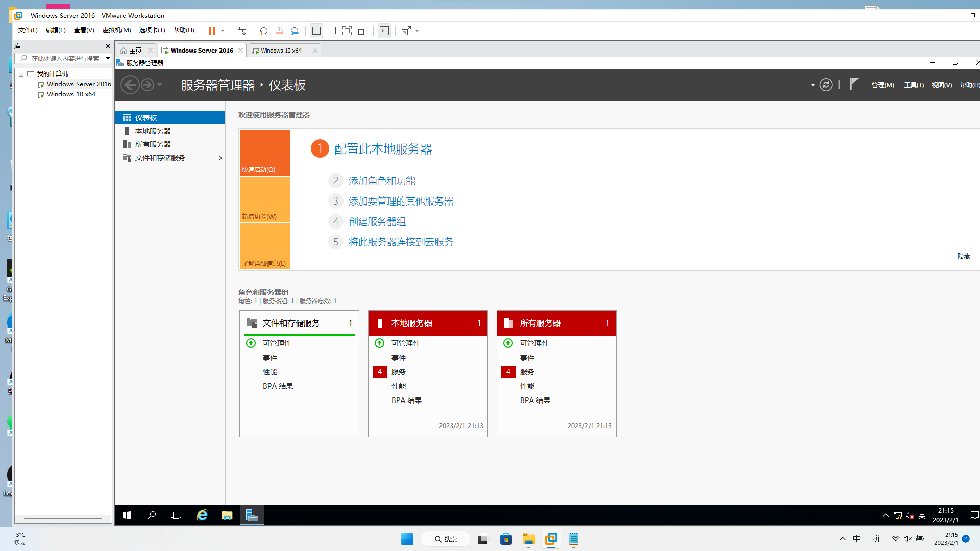This screenshot has height=551, width=980.
Task: Open the notifications flag
Action: point(853,84)
